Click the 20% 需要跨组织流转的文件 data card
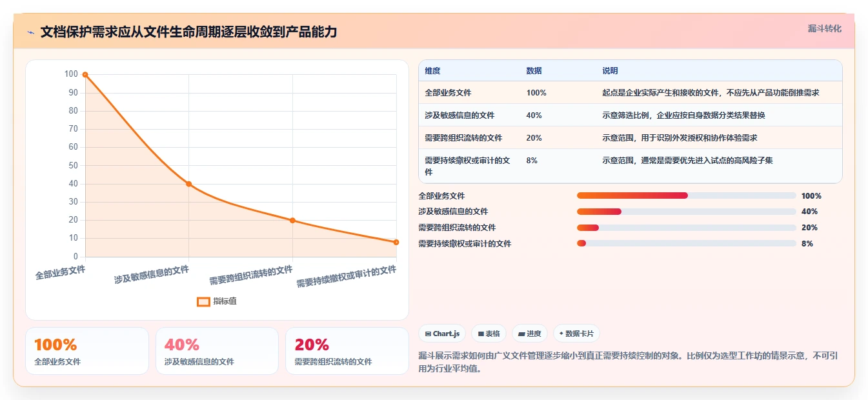This screenshot has height=400, width=868. 347,351
